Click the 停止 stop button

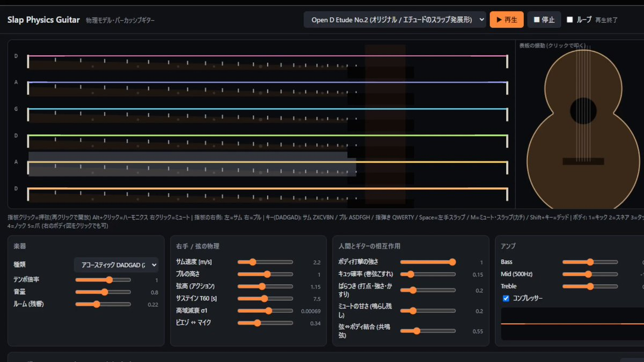[x=544, y=20]
